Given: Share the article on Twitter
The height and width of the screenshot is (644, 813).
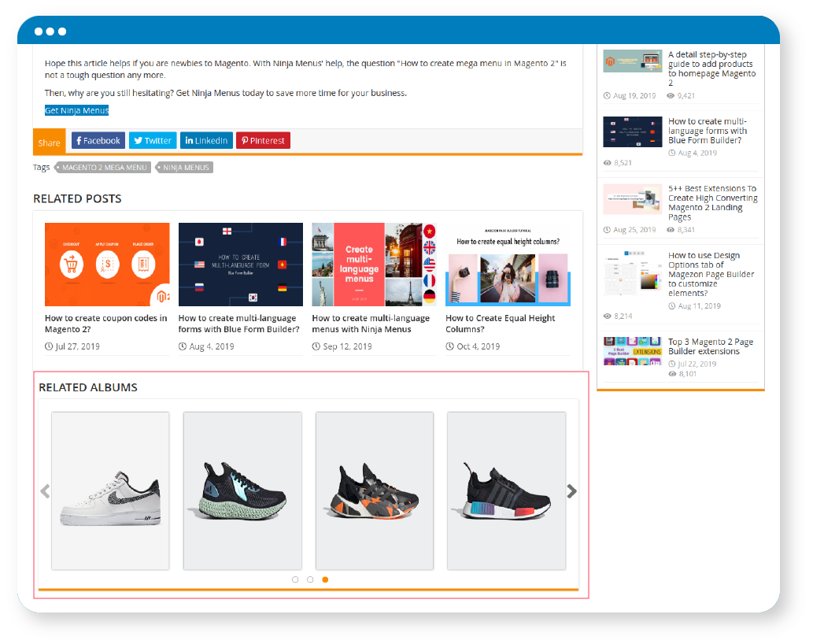Looking at the screenshot, I should point(152,140).
